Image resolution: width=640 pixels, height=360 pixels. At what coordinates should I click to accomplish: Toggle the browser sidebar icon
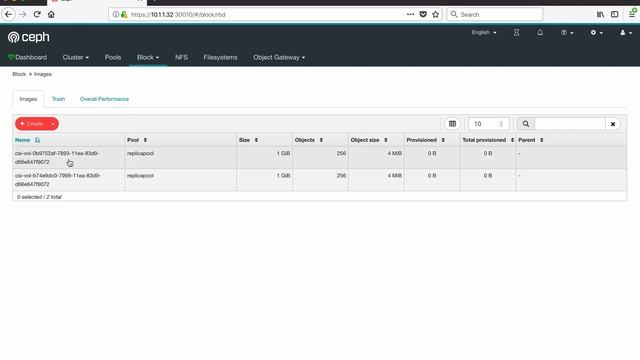615,14
